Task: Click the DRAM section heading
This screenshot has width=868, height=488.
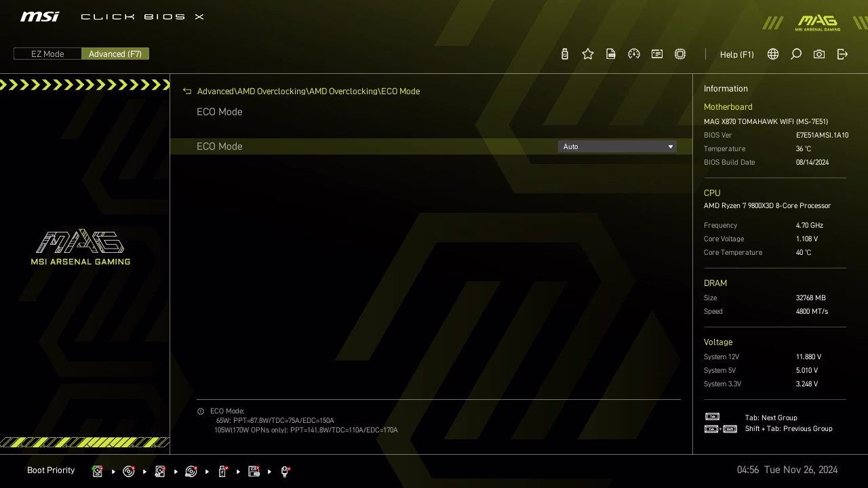Action: click(x=715, y=283)
